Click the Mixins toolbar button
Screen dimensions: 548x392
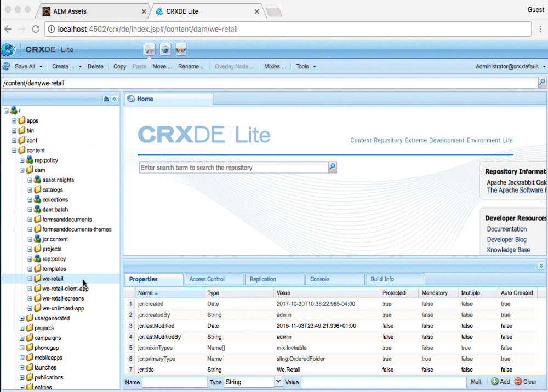(x=275, y=66)
